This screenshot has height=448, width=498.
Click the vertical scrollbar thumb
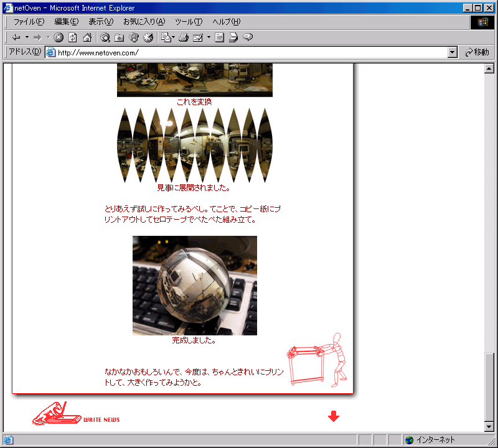coord(489,387)
